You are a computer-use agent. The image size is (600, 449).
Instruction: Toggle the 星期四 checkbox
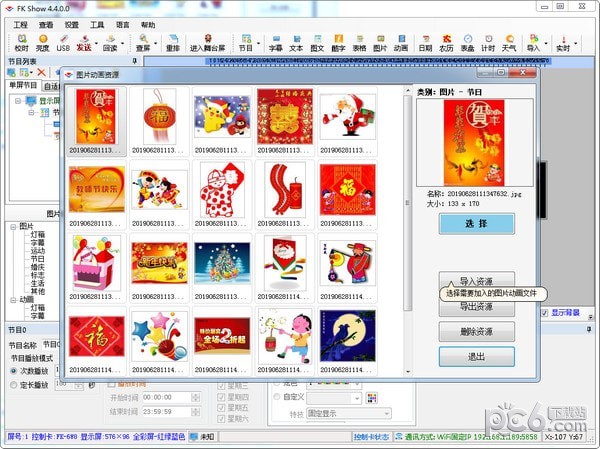[x=221, y=397]
